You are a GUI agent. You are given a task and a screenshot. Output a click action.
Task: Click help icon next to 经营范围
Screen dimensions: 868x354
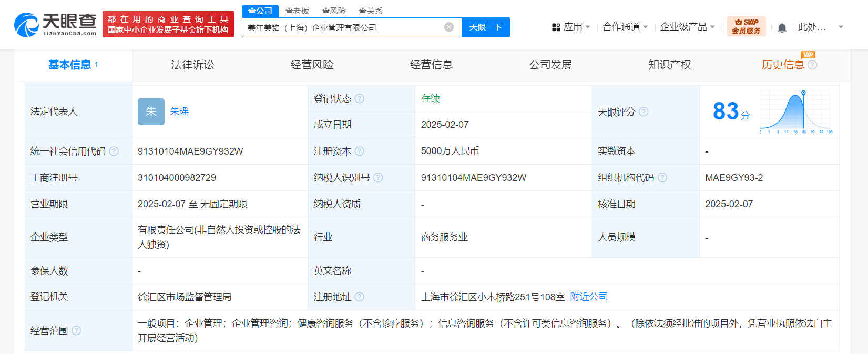[76, 330]
